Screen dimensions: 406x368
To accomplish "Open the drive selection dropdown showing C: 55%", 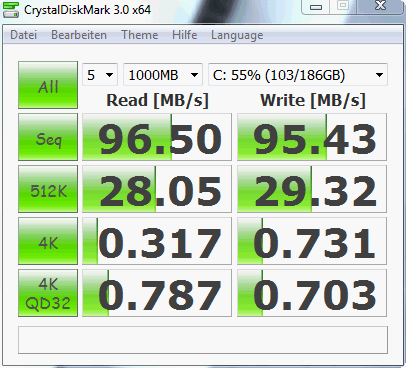I will point(298,75).
